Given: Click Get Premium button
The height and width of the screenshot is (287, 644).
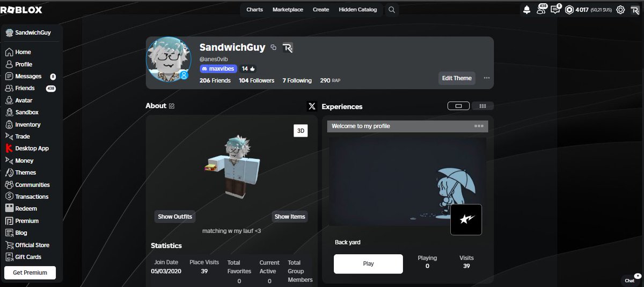Looking at the screenshot, I should (x=30, y=272).
